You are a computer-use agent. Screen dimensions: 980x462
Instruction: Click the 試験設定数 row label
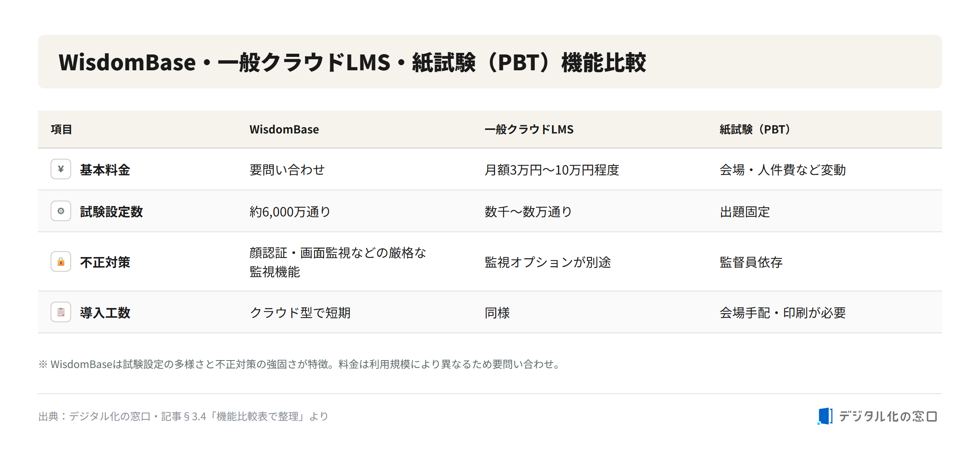click(x=111, y=212)
